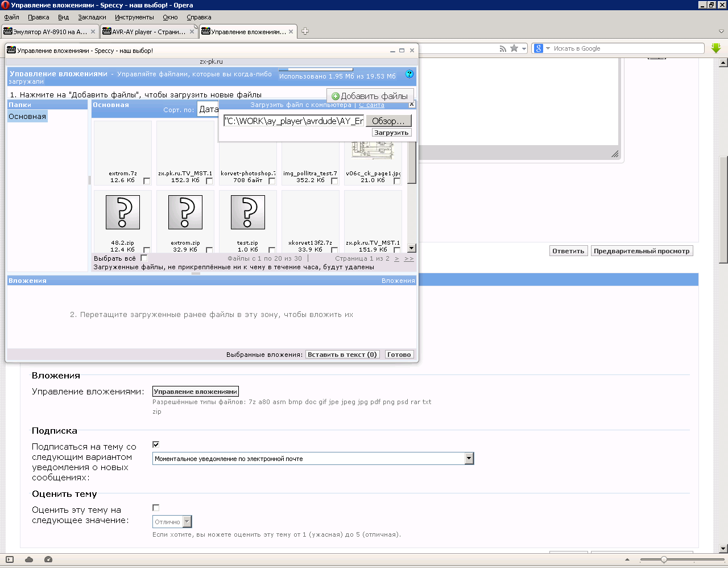The image size is (728, 568).
Task: Open the 'Отлично' rating dropdown
Action: pyautogui.click(x=187, y=522)
